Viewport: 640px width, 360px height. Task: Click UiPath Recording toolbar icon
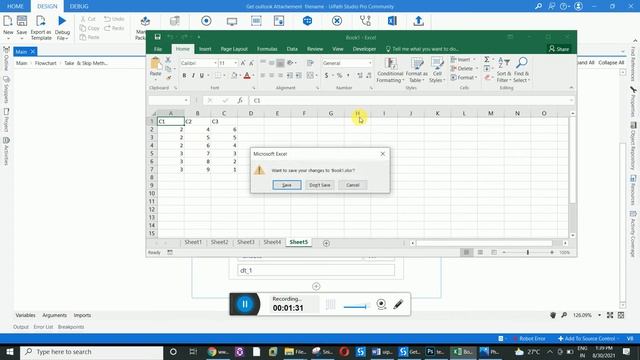(x=206, y=21)
